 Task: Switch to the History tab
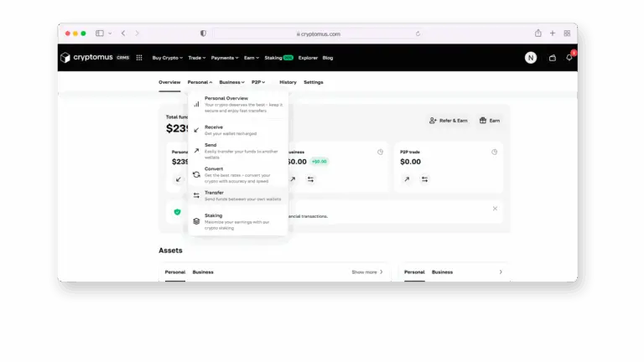pyautogui.click(x=288, y=82)
